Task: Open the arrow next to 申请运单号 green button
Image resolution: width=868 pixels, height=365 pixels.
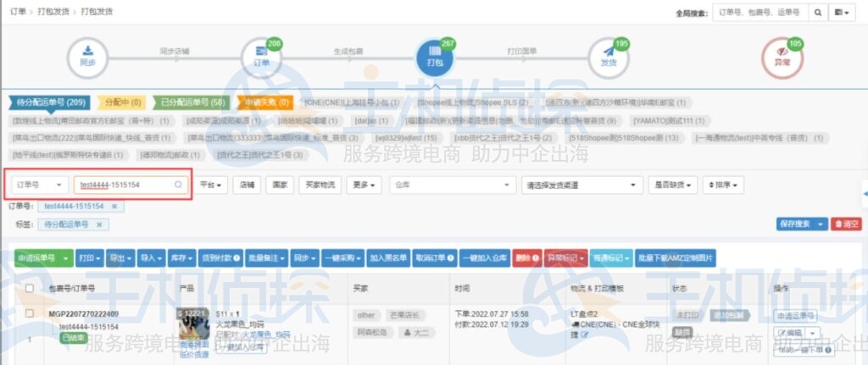Action: [x=66, y=257]
